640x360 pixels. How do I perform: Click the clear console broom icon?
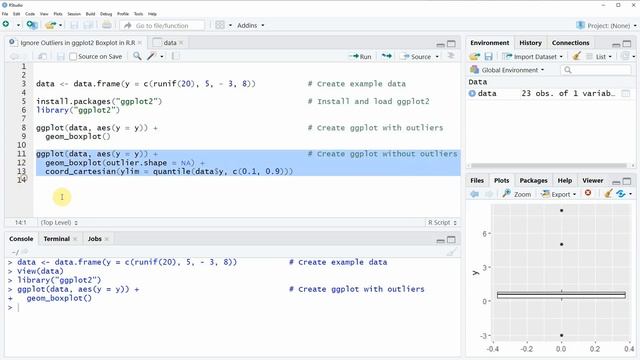tap(451, 252)
